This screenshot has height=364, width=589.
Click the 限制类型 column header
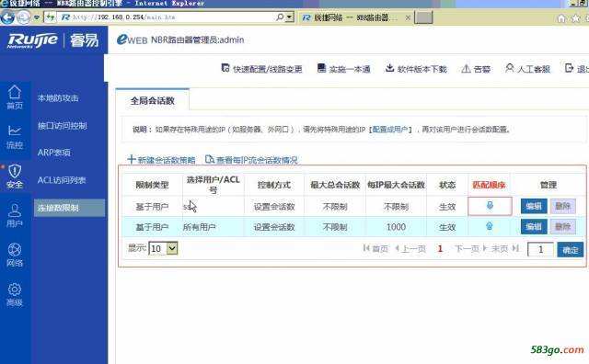pos(152,185)
